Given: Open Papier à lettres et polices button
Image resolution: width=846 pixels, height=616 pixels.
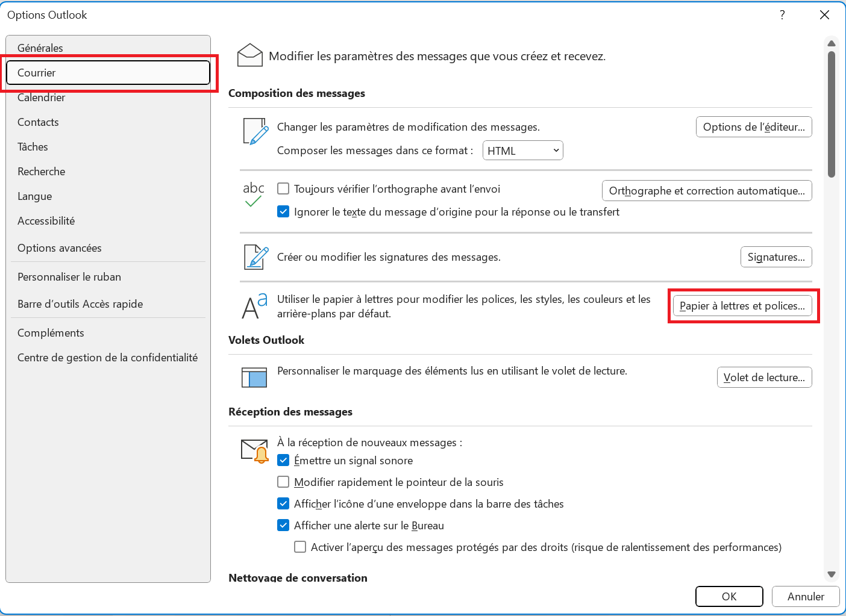Looking at the screenshot, I should pyautogui.click(x=742, y=306).
